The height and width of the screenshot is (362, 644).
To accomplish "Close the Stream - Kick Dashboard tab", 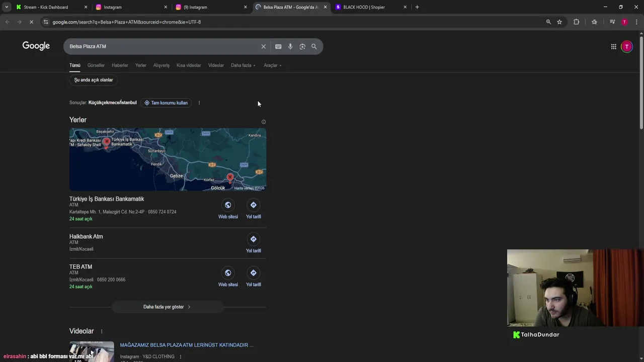I will 86,7.
